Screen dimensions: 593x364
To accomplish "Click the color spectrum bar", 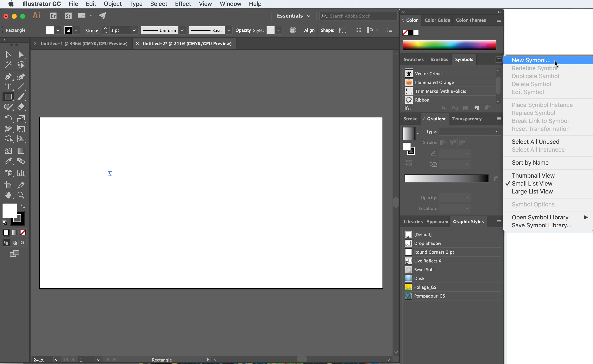I will point(449,45).
